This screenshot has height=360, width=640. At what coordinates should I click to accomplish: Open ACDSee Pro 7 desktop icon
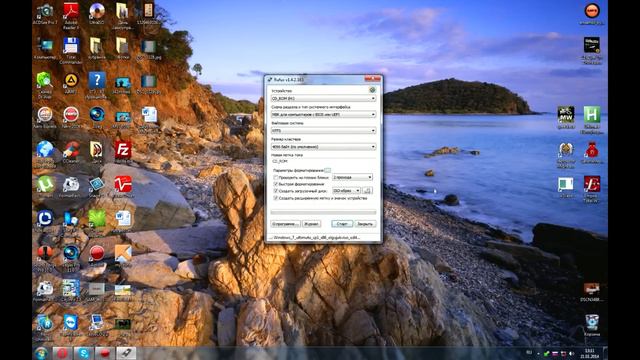[x=45, y=13]
